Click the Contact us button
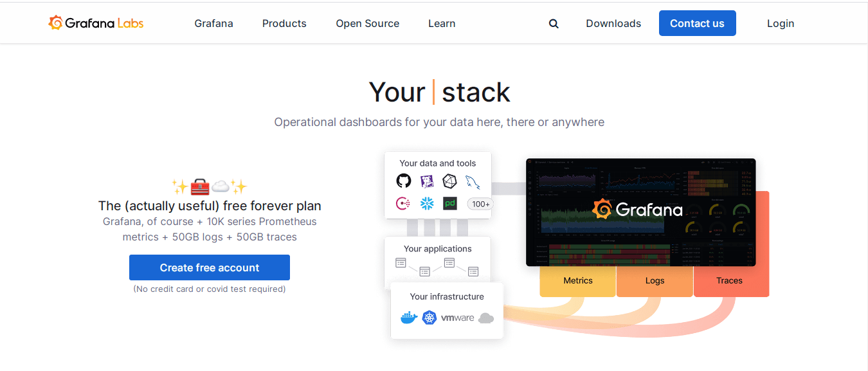The height and width of the screenshot is (371, 868). (x=697, y=23)
